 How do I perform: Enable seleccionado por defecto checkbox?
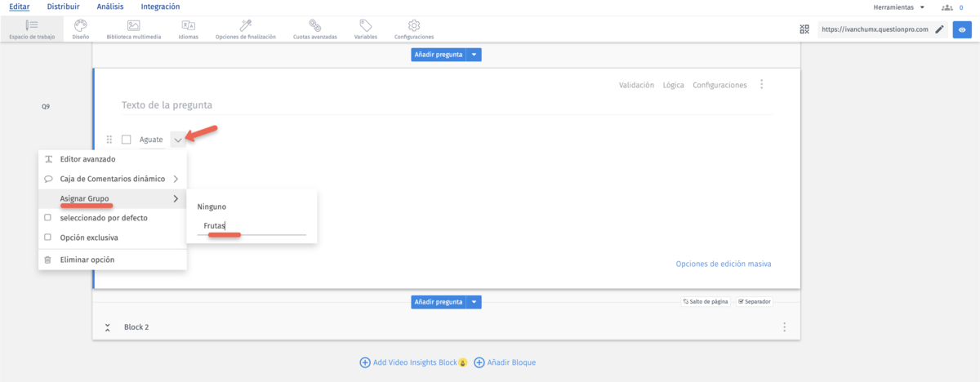[x=48, y=218]
